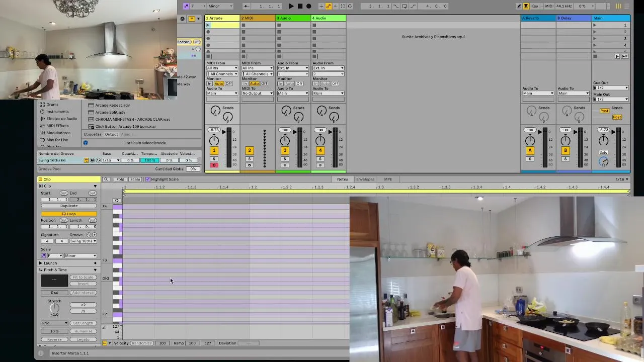Open groove Base 1/16 dropdown
Image resolution: width=644 pixels, height=362 pixels.
pyautogui.click(x=111, y=160)
